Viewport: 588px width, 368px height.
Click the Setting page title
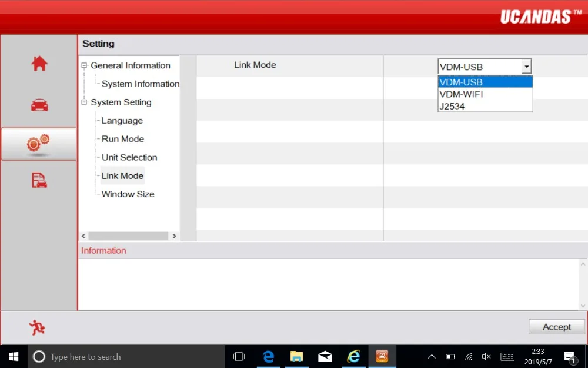(x=98, y=44)
